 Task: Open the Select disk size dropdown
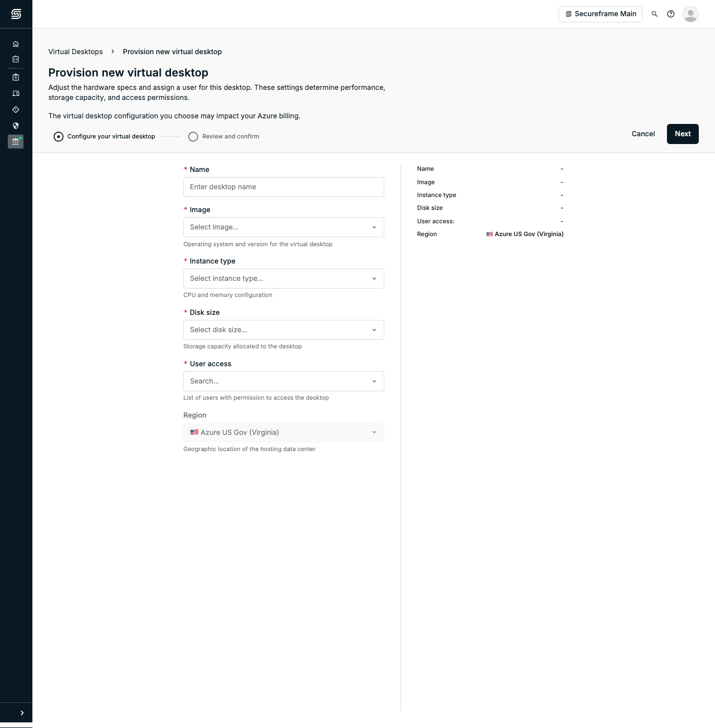point(284,330)
